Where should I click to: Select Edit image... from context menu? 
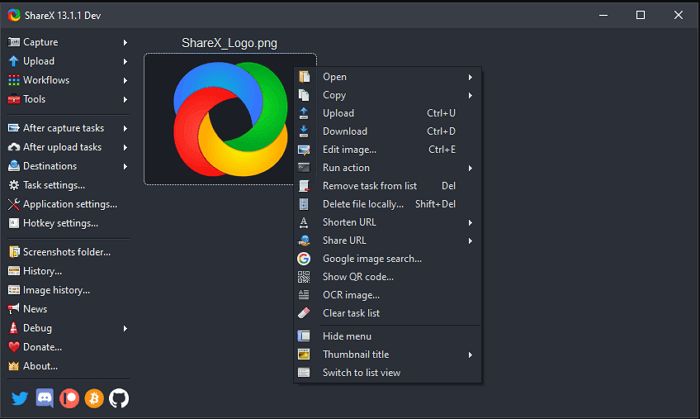pyautogui.click(x=349, y=150)
